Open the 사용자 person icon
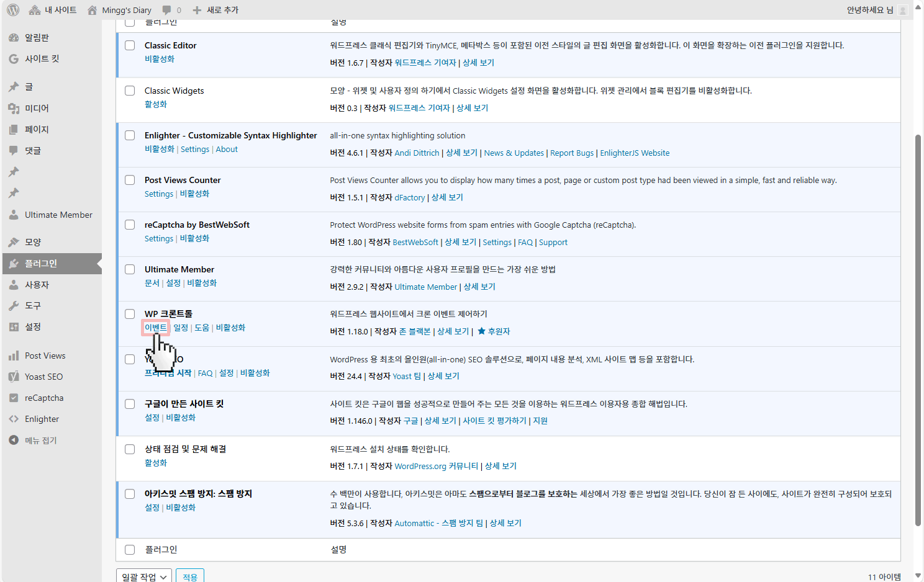The image size is (924, 582). [x=14, y=285]
